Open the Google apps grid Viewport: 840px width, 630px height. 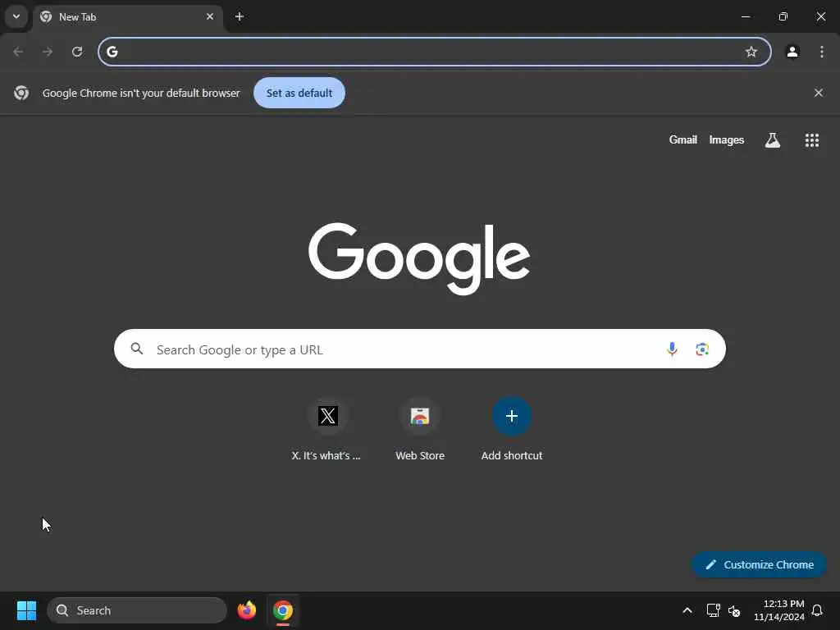coord(811,140)
